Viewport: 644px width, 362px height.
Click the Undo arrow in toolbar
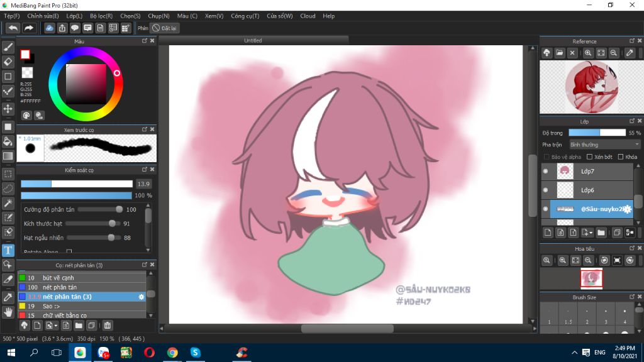13,28
